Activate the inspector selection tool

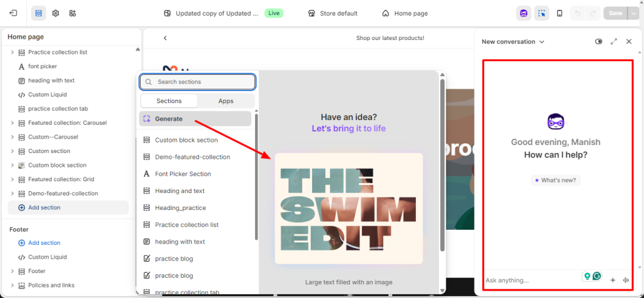point(541,13)
